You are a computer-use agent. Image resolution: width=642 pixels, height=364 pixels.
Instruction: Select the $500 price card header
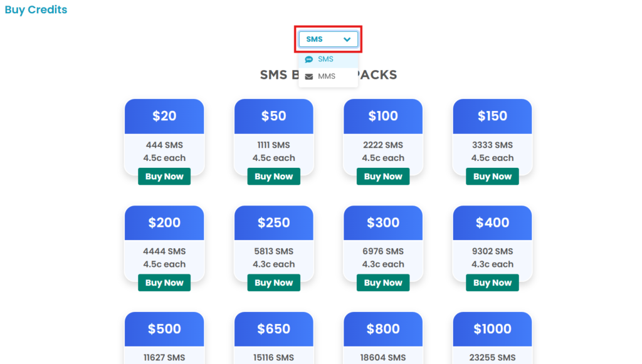164,329
